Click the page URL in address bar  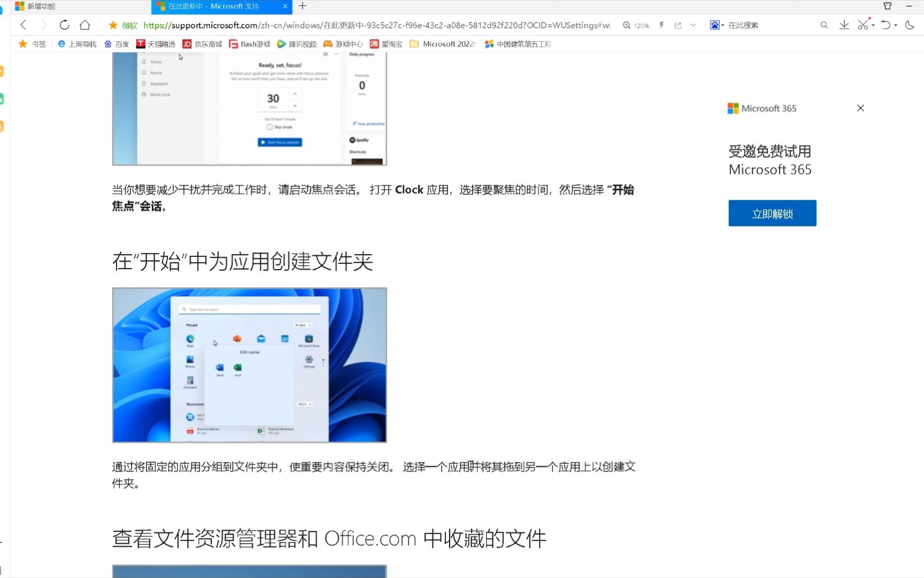pos(376,25)
